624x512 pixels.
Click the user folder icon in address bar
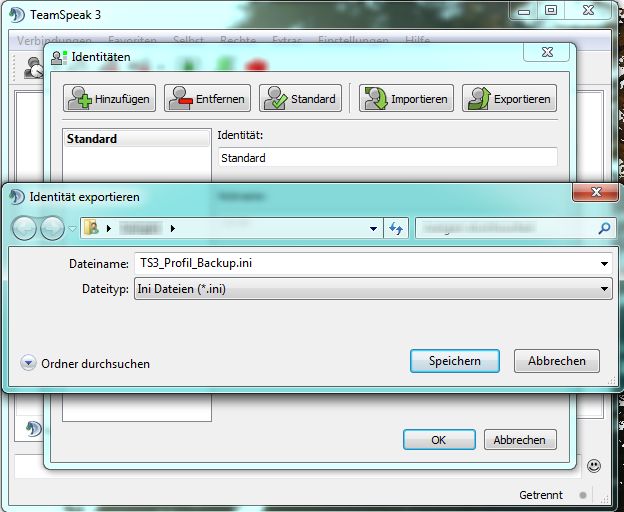coord(91,228)
